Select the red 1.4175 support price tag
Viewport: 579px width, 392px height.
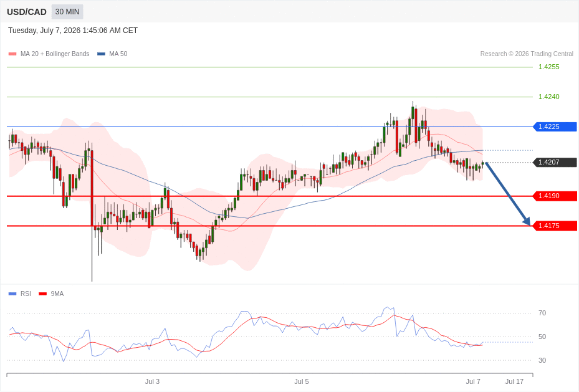point(555,226)
